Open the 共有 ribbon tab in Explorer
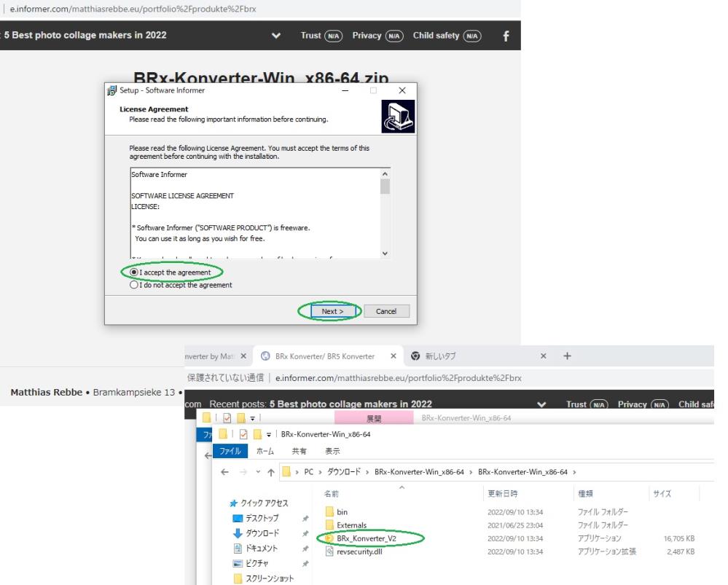This screenshot has height=585, width=728. pyautogui.click(x=299, y=451)
